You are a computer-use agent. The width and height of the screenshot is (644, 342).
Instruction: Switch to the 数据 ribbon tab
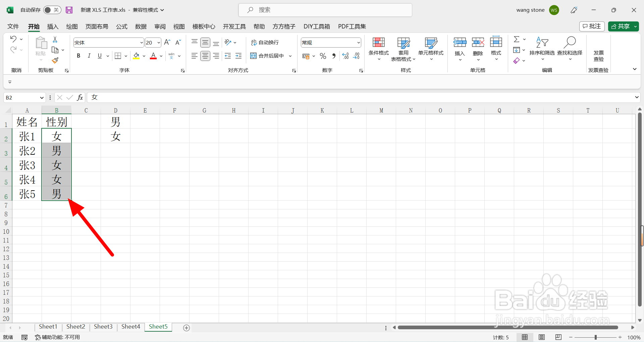click(x=141, y=26)
